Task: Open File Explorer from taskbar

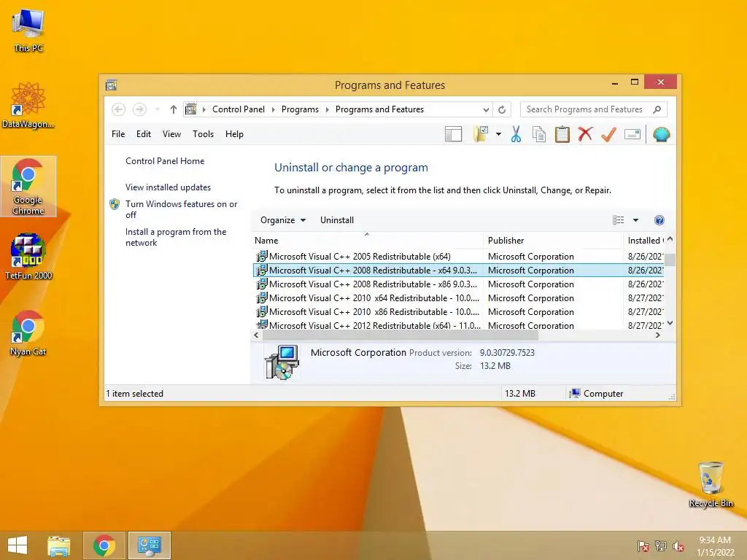Action: (58, 545)
